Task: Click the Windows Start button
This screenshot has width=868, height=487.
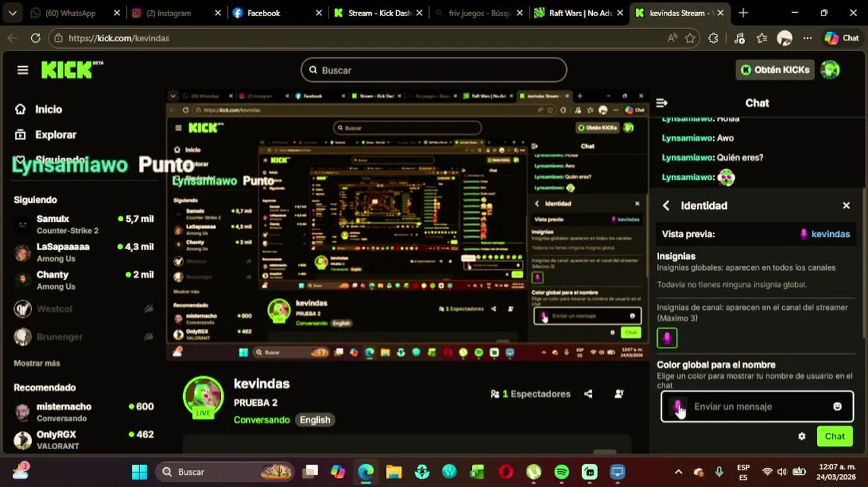Action: click(x=139, y=471)
